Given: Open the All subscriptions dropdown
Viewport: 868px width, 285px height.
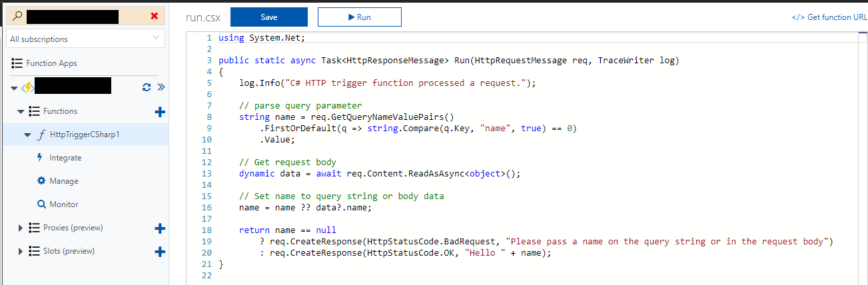Looking at the screenshot, I should tap(85, 39).
